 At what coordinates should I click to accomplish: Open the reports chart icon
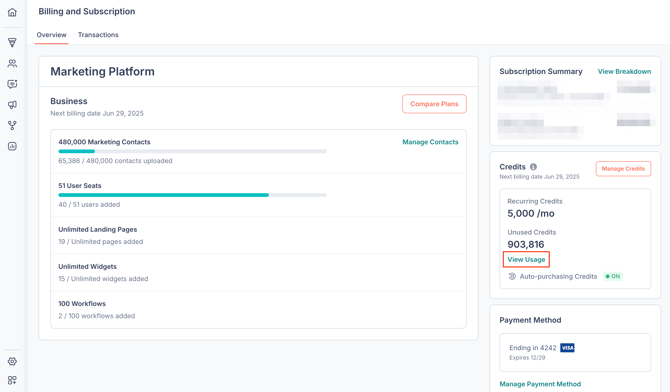pos(12,146)
